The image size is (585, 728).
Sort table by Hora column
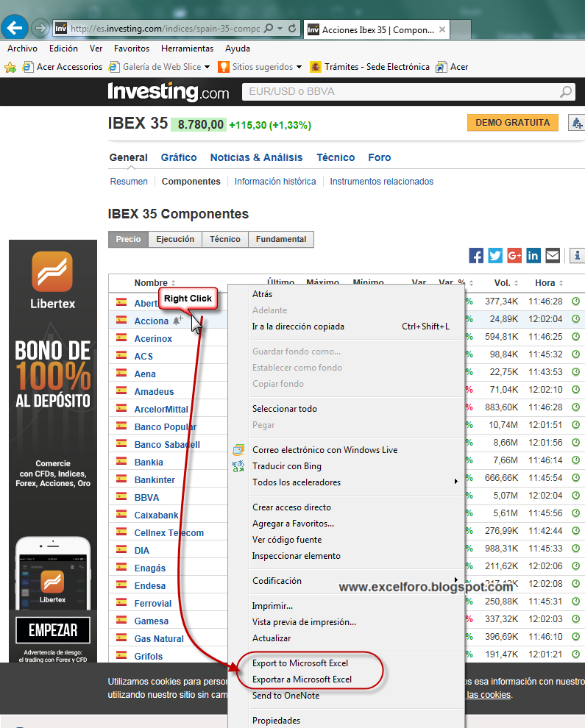pyautogui.click(x=549, y=283)
